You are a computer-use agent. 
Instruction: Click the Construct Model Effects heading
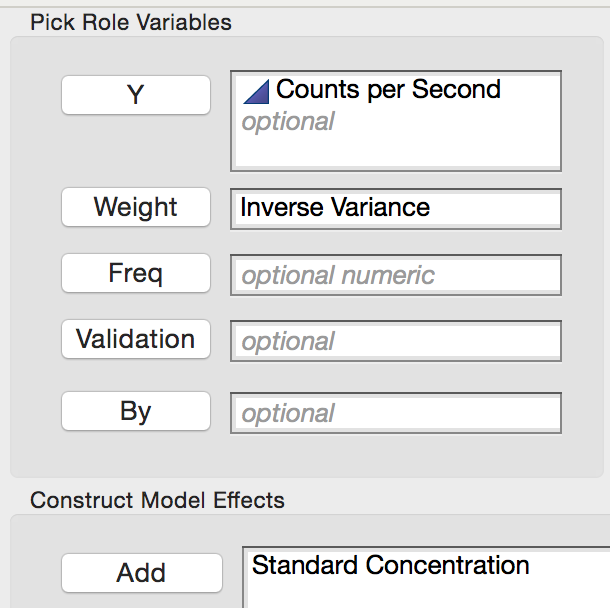(x=157, y=500)
